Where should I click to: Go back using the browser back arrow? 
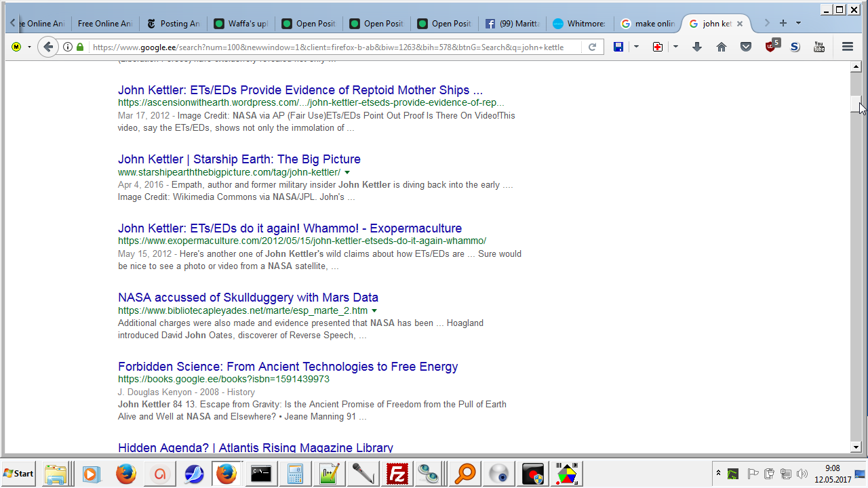click(47, 47)
